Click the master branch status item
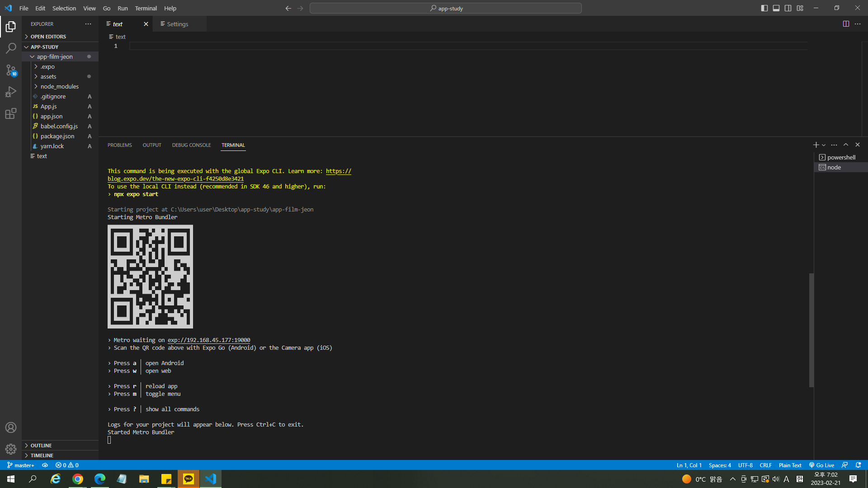Image resolution: width=868 pixels, height=488 pixels. 21,465
